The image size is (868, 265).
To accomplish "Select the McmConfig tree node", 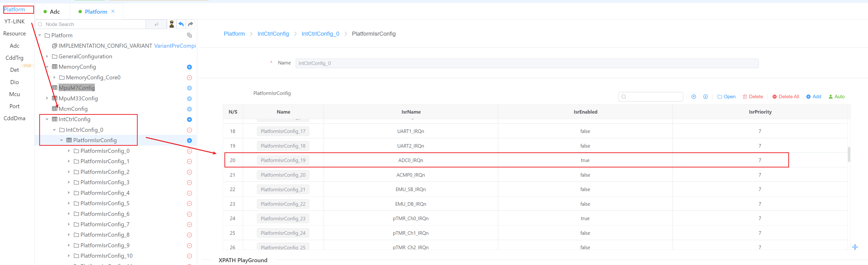I will pos(73,109).
